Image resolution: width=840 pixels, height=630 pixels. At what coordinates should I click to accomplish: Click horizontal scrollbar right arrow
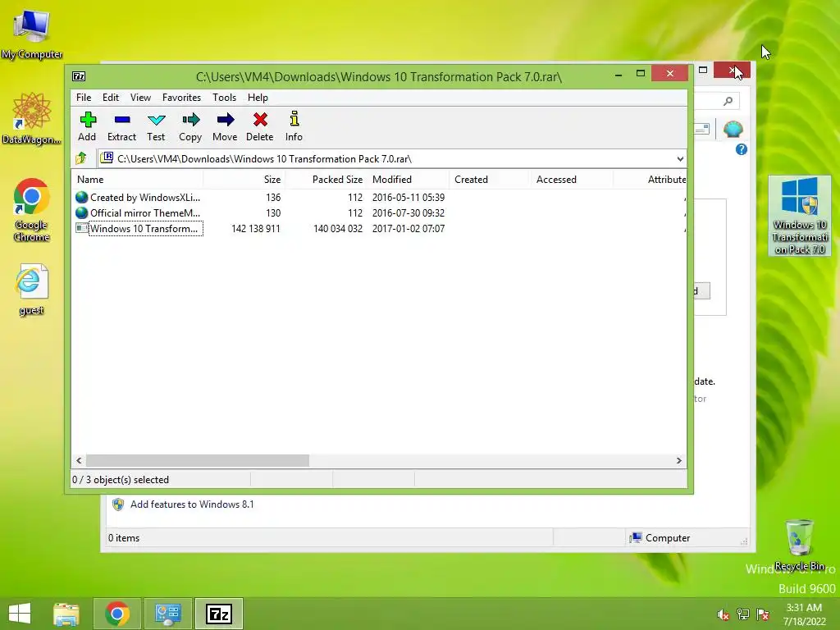(x=678, y=460)
